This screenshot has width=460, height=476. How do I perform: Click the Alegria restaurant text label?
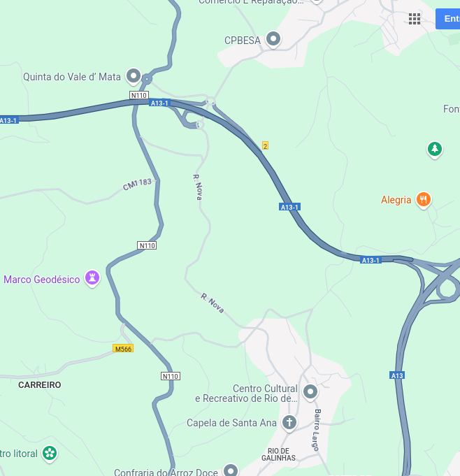coord(396,200)
